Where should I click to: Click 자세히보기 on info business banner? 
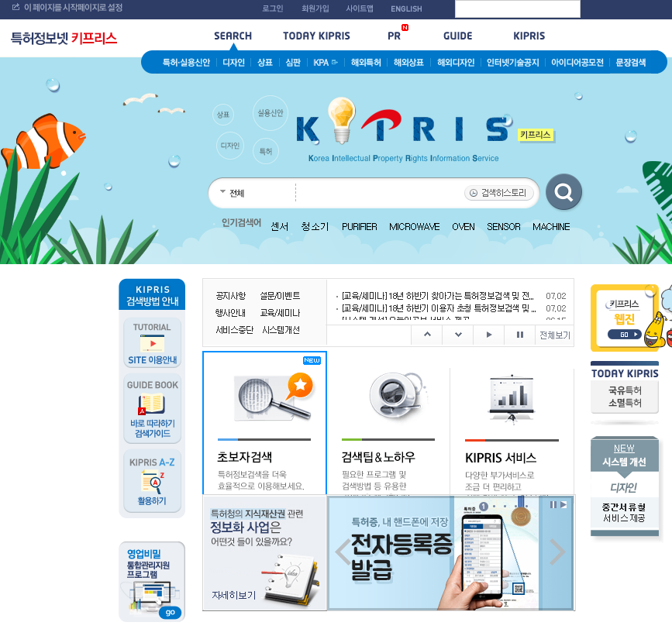(x=233, y=595)
